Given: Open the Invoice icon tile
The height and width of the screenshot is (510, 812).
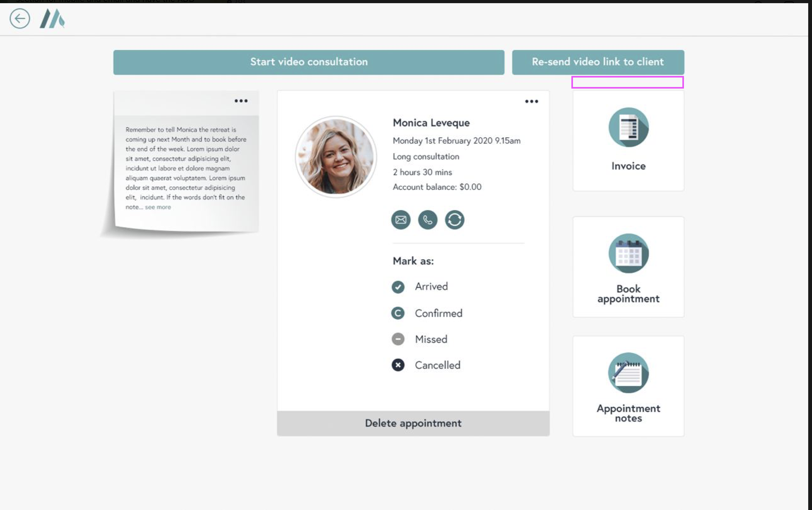Looking at the screenshot, I should (628, 127).
